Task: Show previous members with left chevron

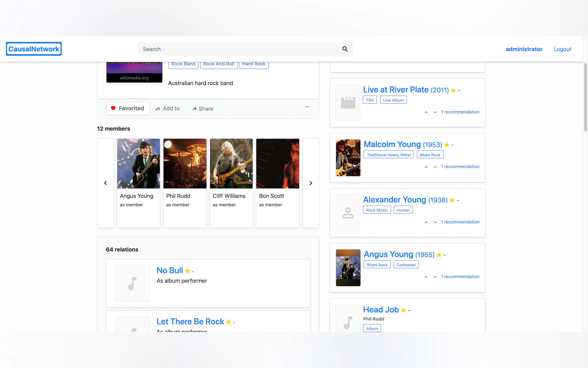Action: [x=106, y=183]
